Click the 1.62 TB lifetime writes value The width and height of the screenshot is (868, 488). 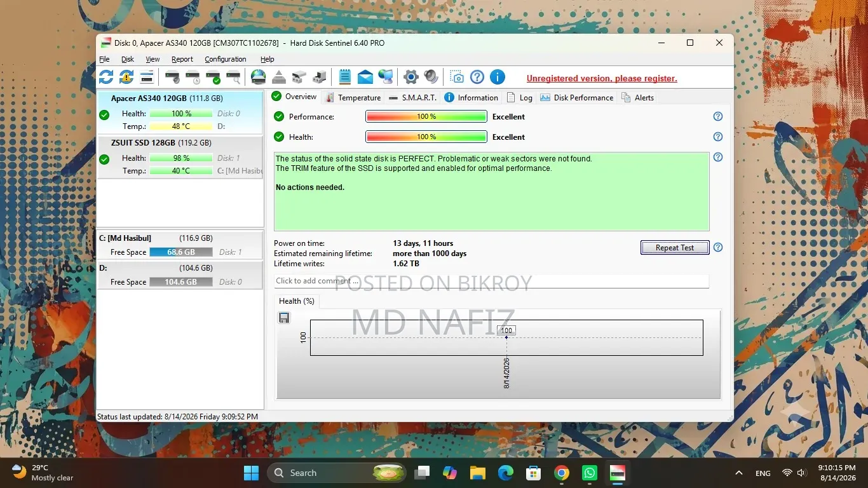click(406, 264)
